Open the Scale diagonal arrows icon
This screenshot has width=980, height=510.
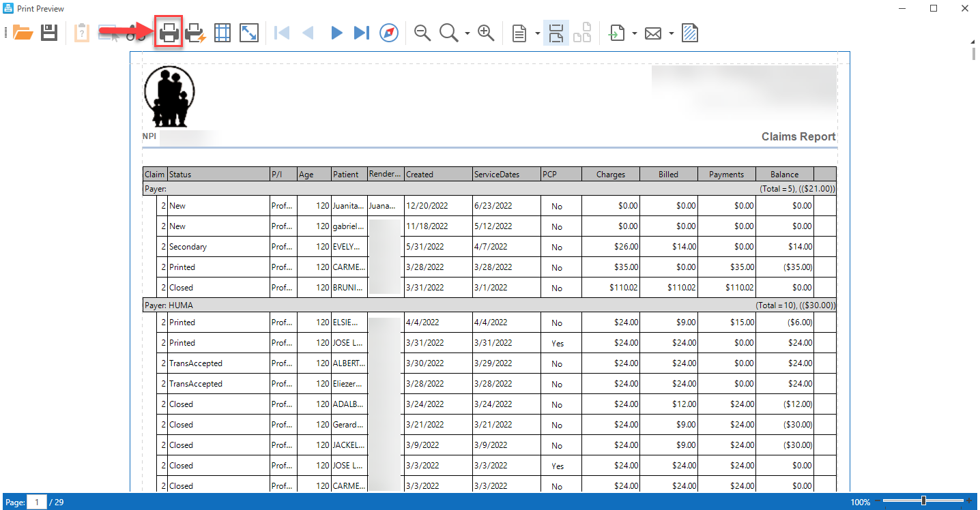(x=249, y=33)
